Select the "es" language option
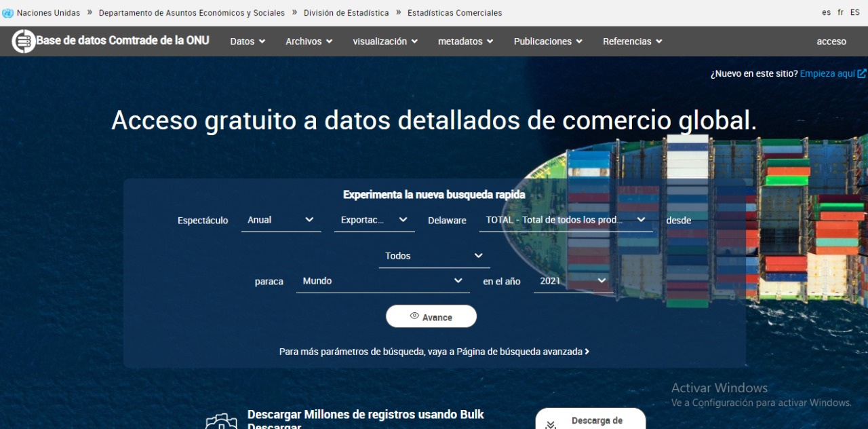 (x=827, y=12)
